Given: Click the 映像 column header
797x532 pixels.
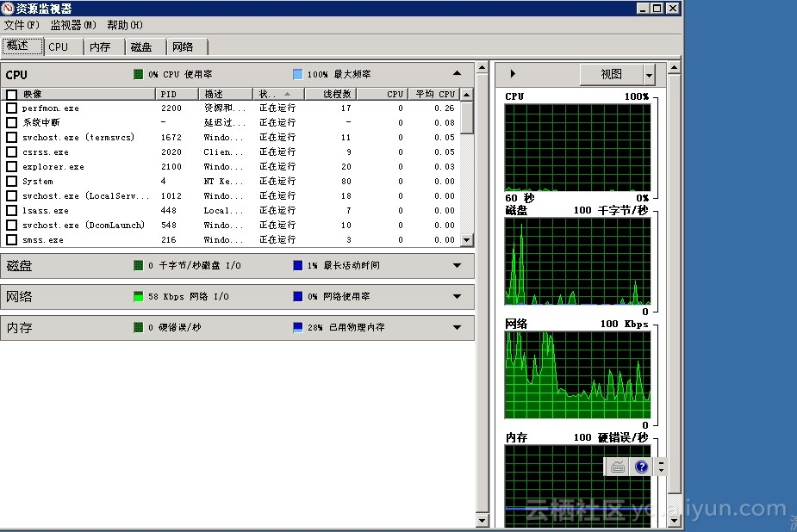Looking at the screenshot, I should point(78,94).
